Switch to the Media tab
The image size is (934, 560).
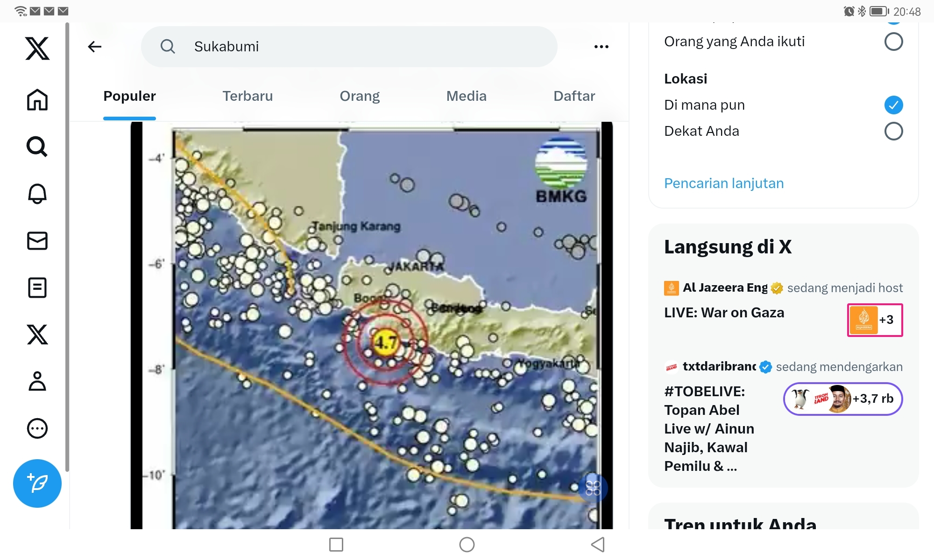pyautogui.click(x=467, y=96)
